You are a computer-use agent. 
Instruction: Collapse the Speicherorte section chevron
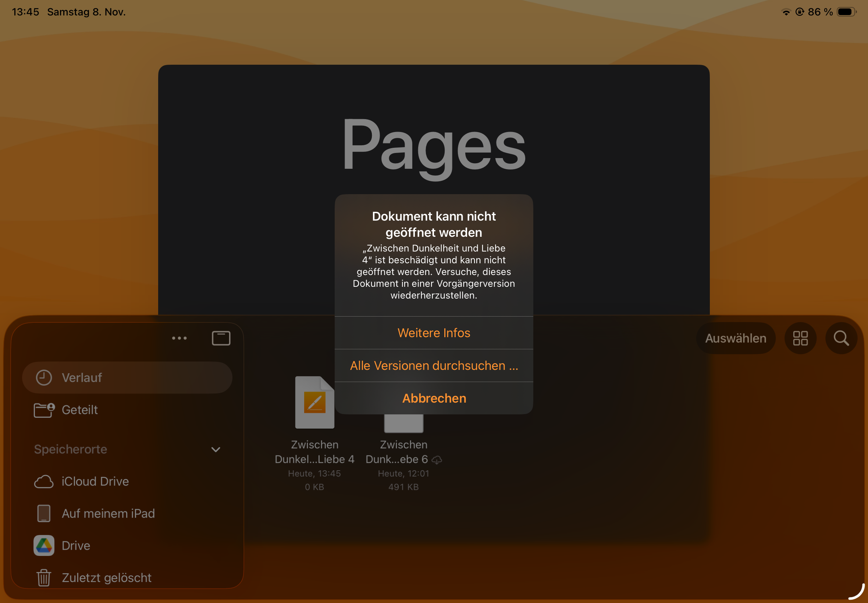pos(216,449)
